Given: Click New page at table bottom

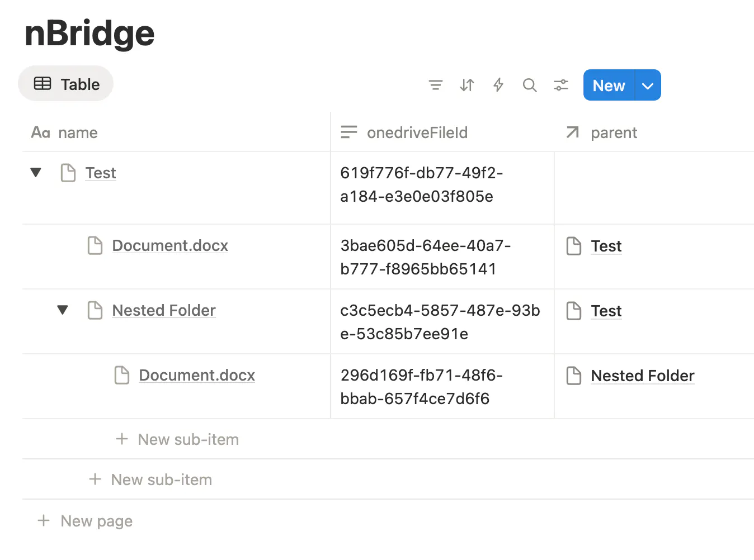Looking at the screenshot, I should pyautogui.click(x=85, y=521).
